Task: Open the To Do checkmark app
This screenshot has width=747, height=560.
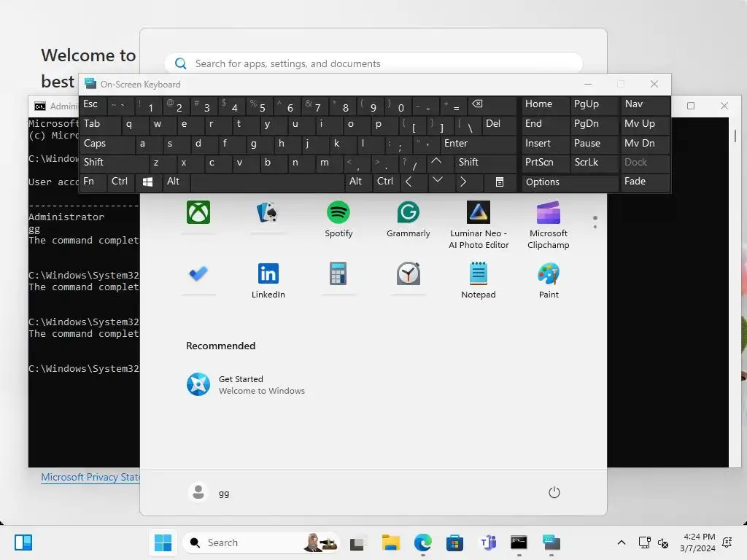Action: [x=198, y=273]
